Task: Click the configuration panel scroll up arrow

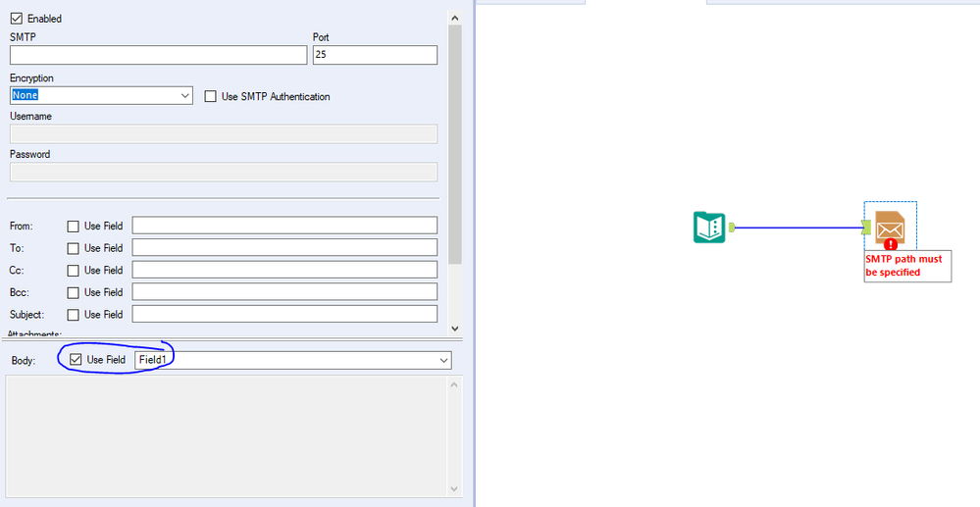Action: 455,19
